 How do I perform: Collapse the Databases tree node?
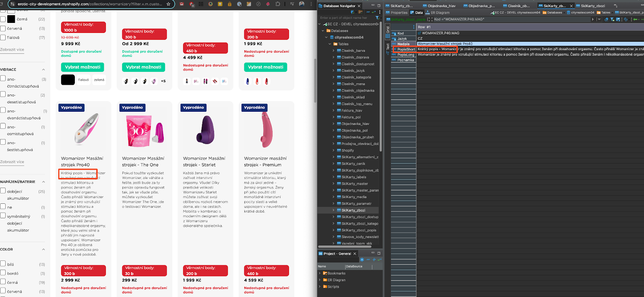pyautogui.click(x=323, y=31)
